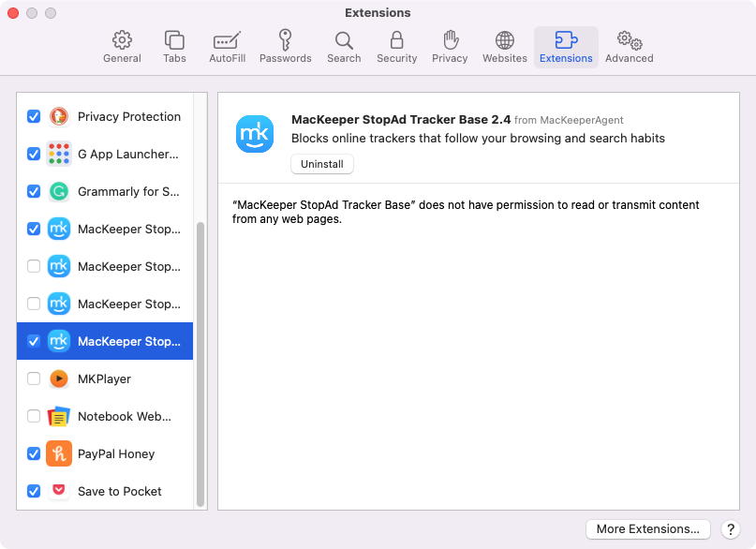Image resolution: width=756 pixels, height=549 pixels.
Task: Click the Save to Pocket icon
Action: (59, 491)
